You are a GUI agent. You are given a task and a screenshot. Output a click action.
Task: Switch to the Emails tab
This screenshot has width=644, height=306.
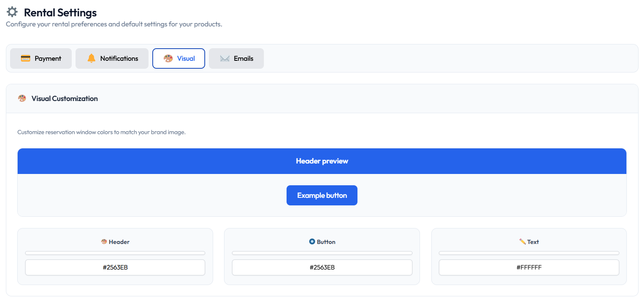(236, 58)
